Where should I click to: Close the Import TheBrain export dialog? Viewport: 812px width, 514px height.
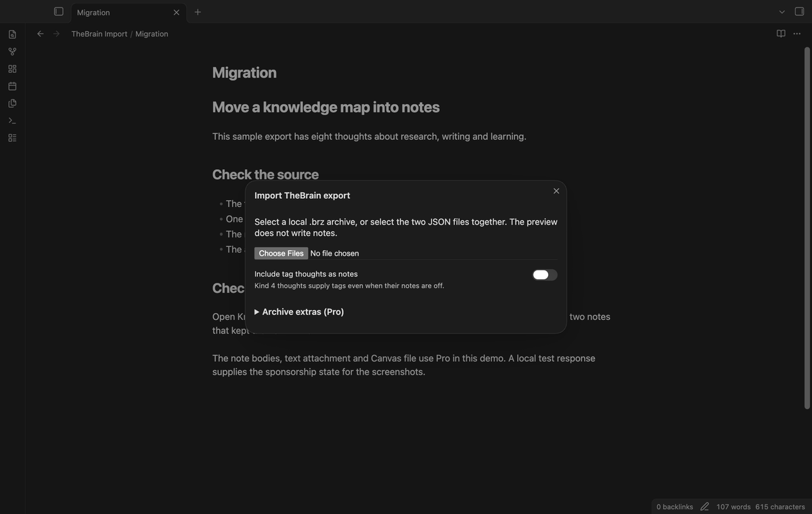coord(556,191)
